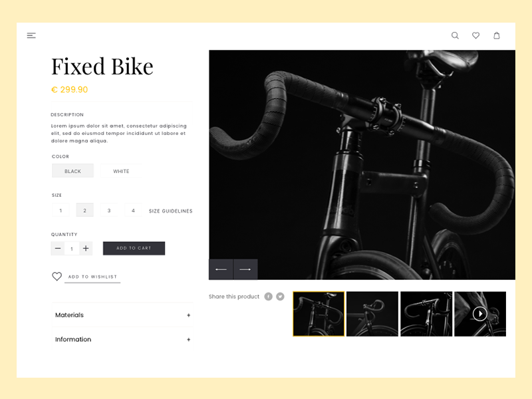
Task: Select the BLACK color option
Action: [x=72, y=171]
